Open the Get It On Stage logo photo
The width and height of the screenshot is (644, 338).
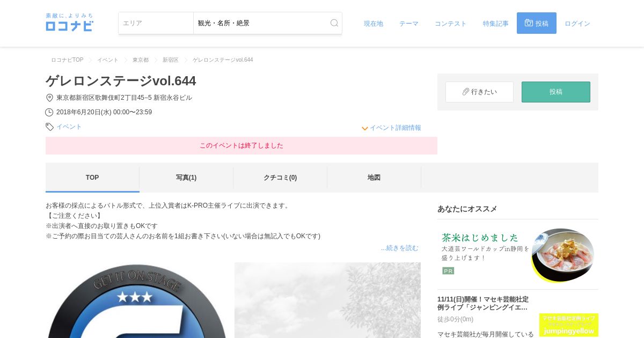click(137, 300)
